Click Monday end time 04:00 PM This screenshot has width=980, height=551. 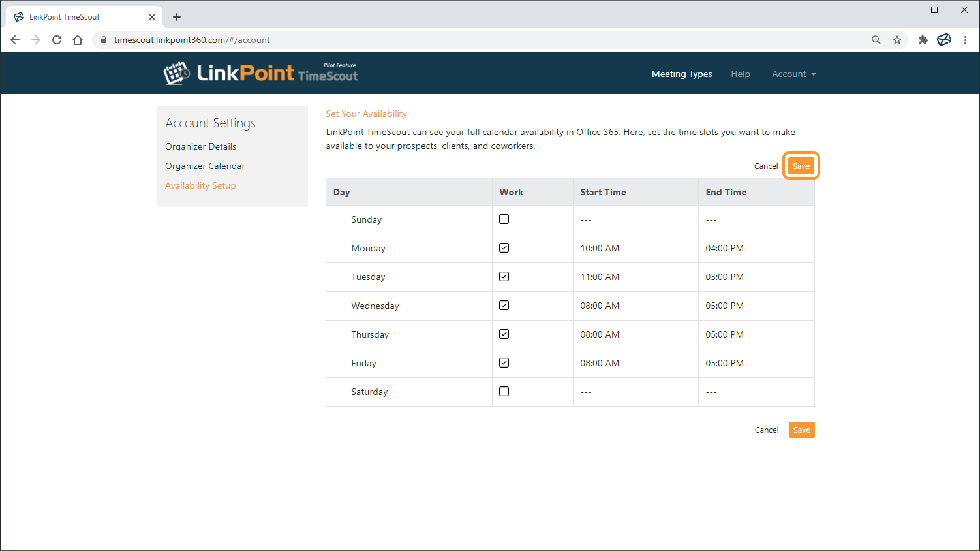(x=724, y=248)
